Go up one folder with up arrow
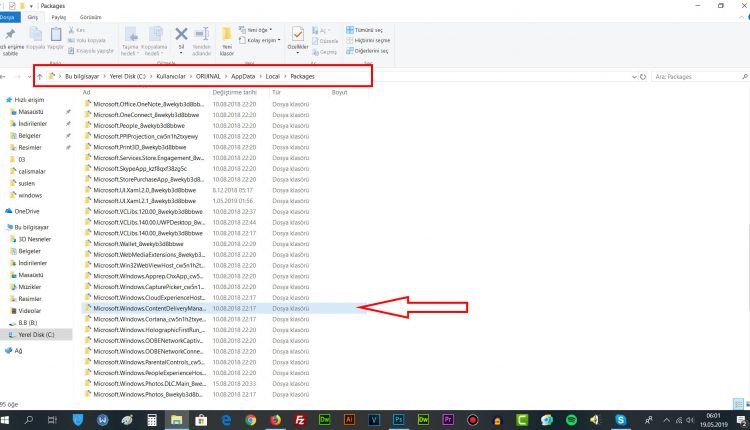The height and width of the screenshot is (430, 750). pyautogui.click(x=39, y=77)
